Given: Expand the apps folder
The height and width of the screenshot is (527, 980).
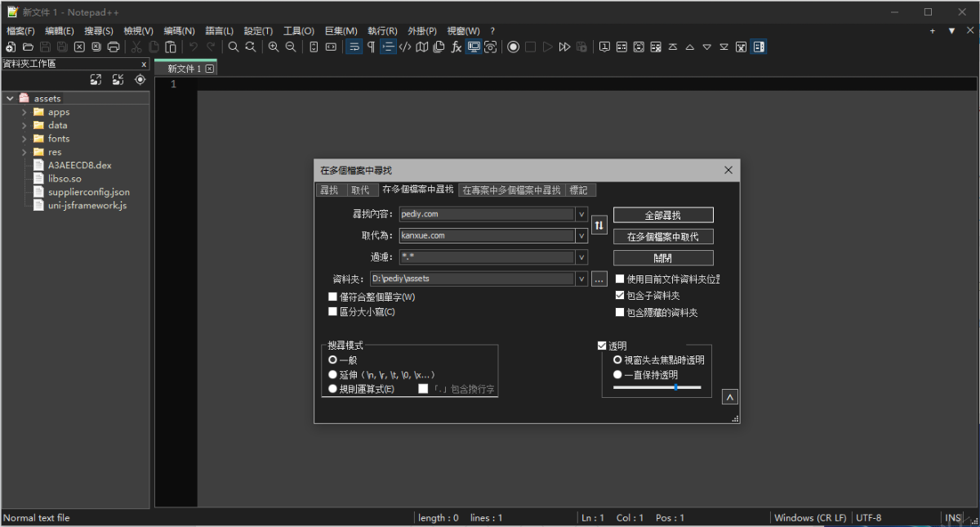Looking at the screenshot, I should coord(24,112).
